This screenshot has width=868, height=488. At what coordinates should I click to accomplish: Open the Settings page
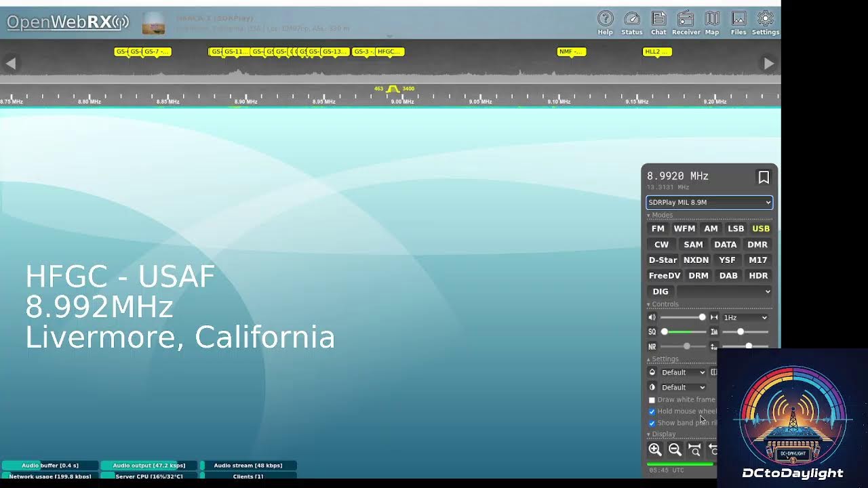(x=766, y=23)
